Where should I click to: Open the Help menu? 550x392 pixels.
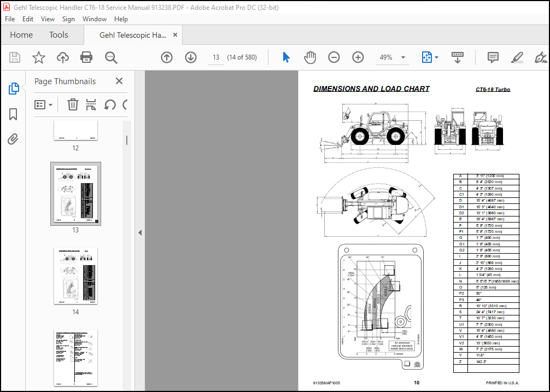point(121,19)
